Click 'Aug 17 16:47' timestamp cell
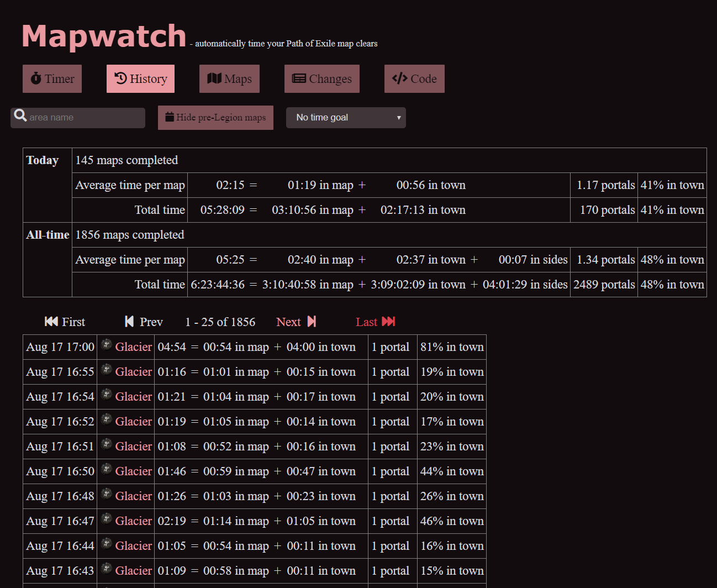This screenshot has height=588, width=717. tap(60, 521)
